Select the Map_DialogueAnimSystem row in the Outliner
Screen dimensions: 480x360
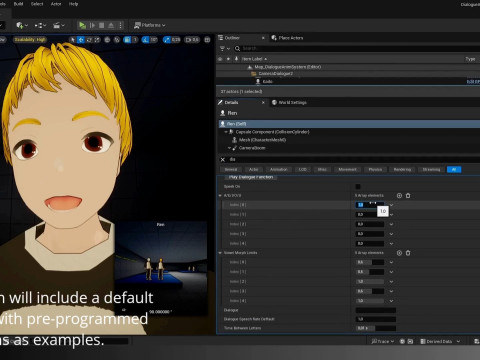click(348, 67)
